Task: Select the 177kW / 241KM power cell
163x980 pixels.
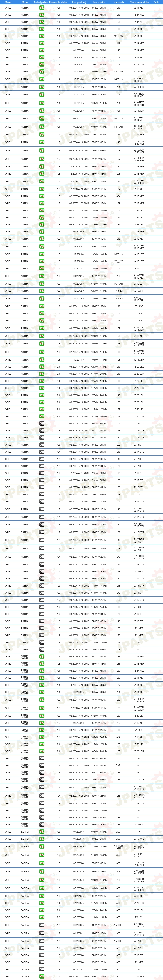Action: click(x=99, y=910)
